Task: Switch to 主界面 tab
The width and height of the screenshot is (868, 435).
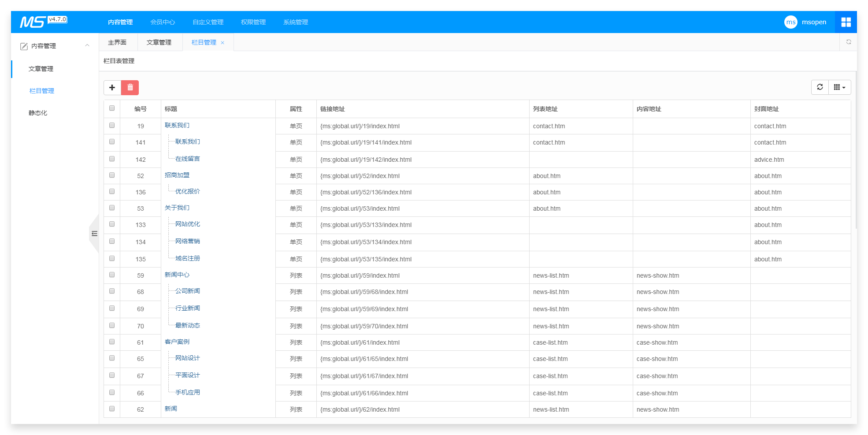Action: tap(117, 42)
